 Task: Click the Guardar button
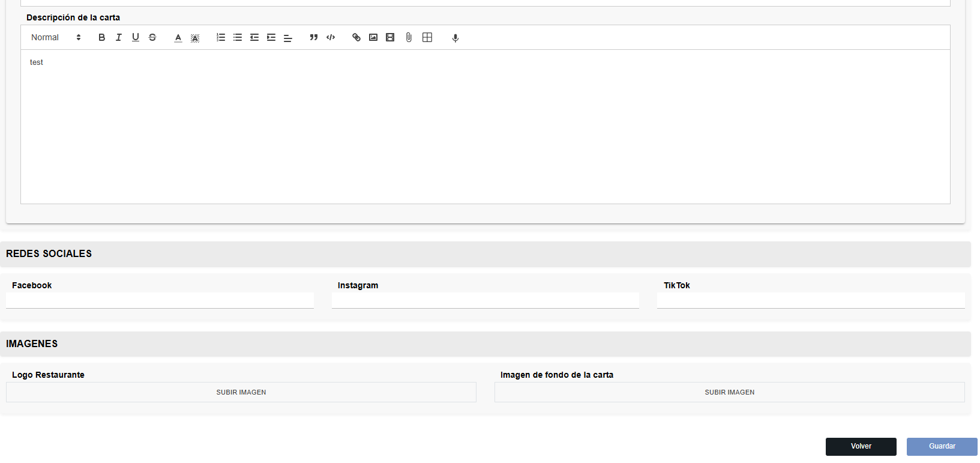942,446
